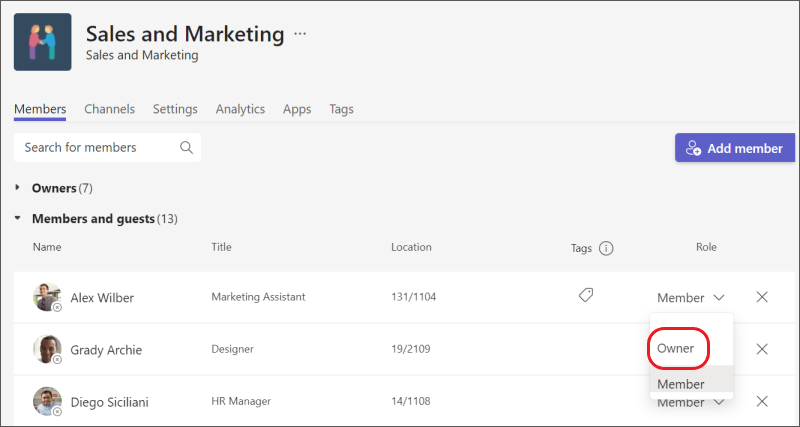Remove Alex Wilber with the X icon

(x=762, y=297)
